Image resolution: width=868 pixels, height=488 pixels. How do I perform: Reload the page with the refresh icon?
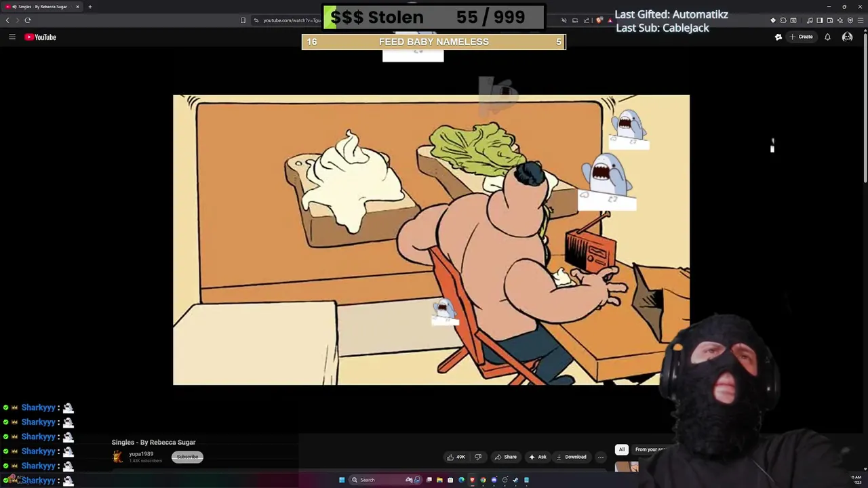pos(28,20)
